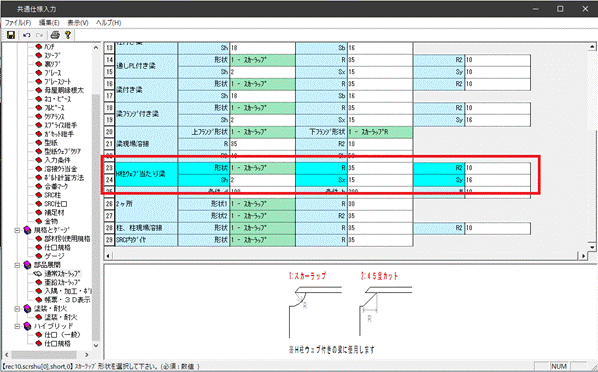The height and width of the screenshot is (372, 598).
Task: Click the undo arrow toolbar icon
Action: [x=27, y=35]
